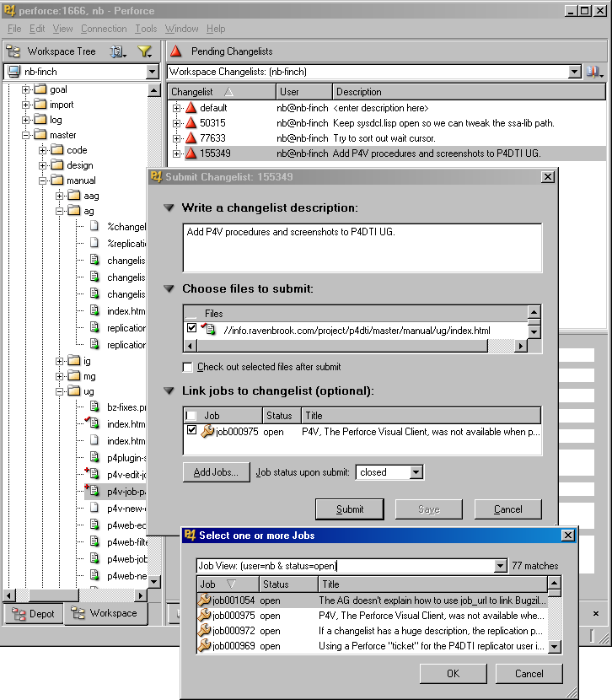Click the job000975 wrench icon in the linked jobs list
612x700 pixels.
pos(207,431)
